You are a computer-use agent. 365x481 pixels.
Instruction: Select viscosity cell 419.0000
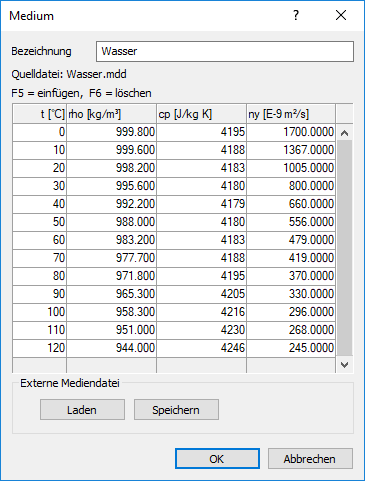click(291, 258)
